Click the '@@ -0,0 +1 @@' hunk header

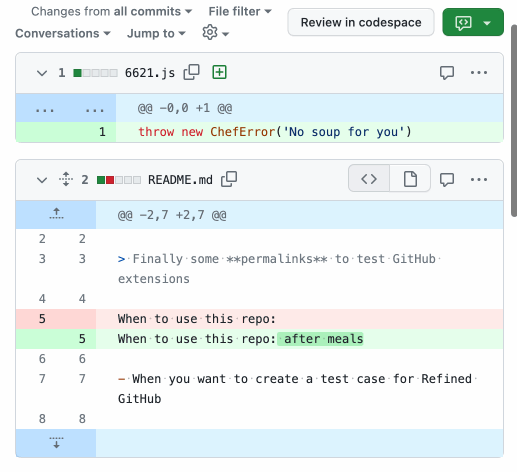pos(185,108)
